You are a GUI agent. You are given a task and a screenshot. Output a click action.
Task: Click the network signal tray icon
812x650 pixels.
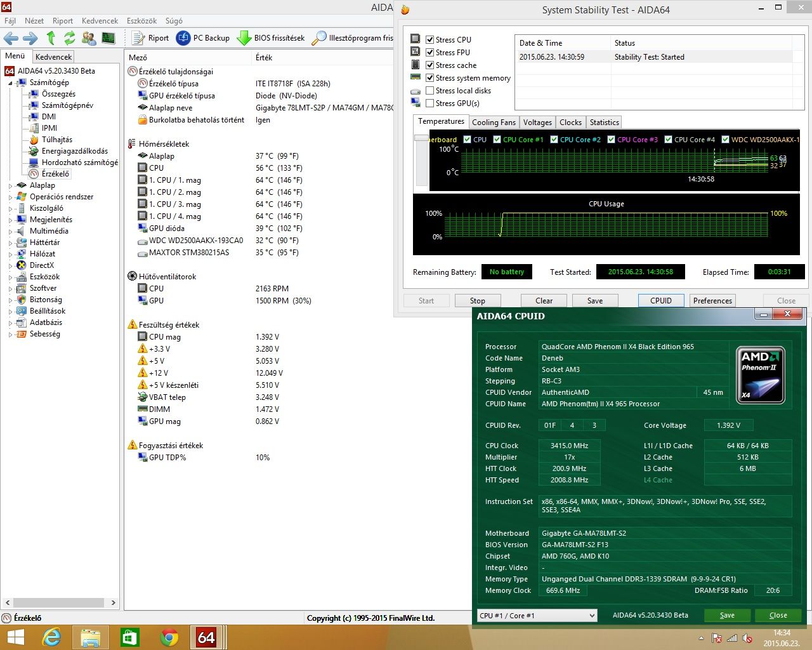coord(732,638)
